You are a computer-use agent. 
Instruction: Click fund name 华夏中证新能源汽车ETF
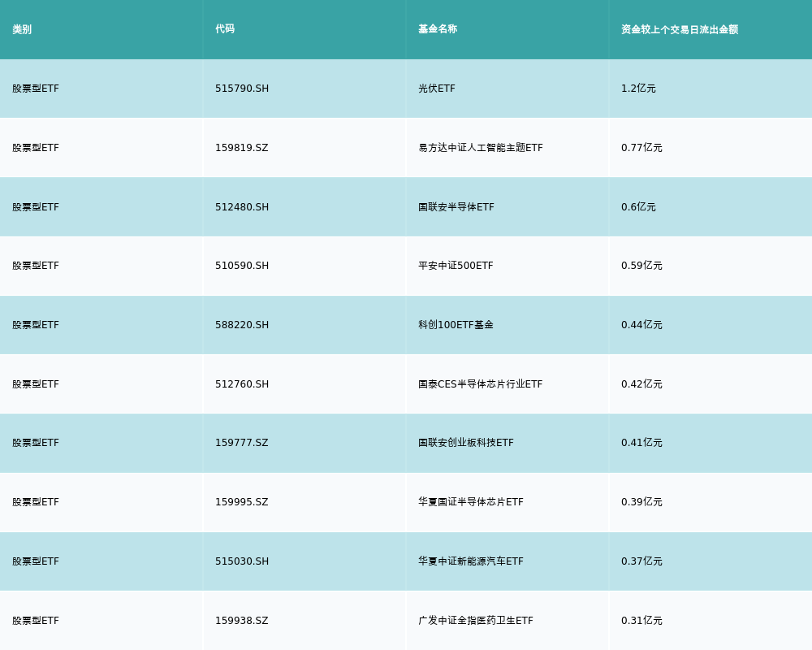point(471,561)
